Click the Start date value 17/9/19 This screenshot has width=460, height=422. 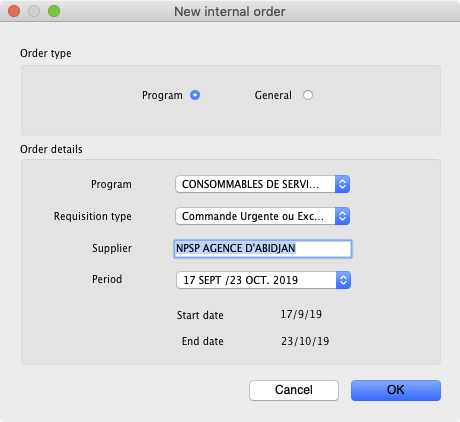[x=301, y=314]
